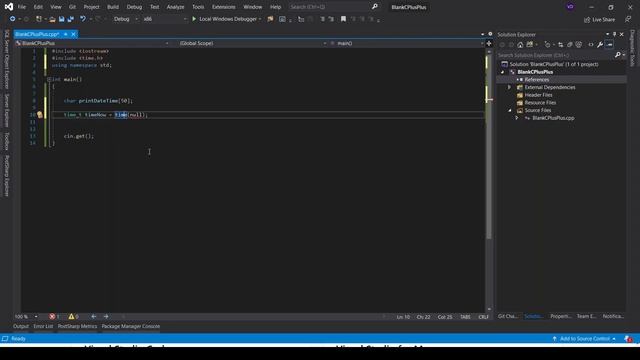Image resolution: width=640 pixels, height=360 pixels.
Task: Select the Header Files folder
Action: (538, 95)
